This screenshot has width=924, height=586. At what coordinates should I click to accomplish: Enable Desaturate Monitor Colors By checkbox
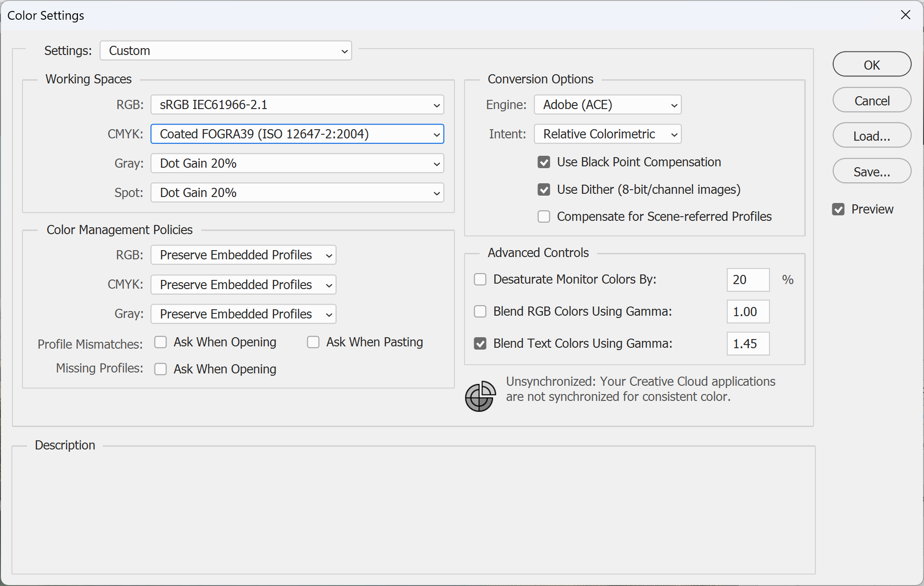[480, 279]
